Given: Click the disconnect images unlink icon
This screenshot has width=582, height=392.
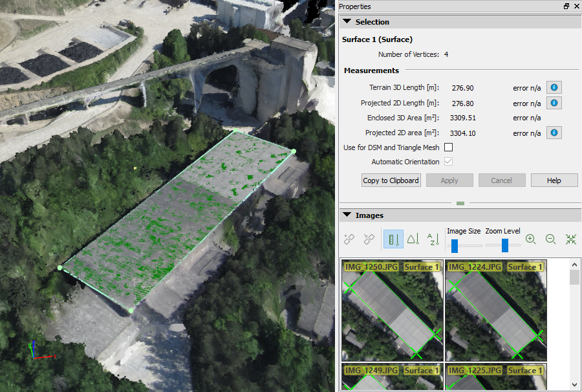Looking at the screenshot, I should [x=369, y=239].
